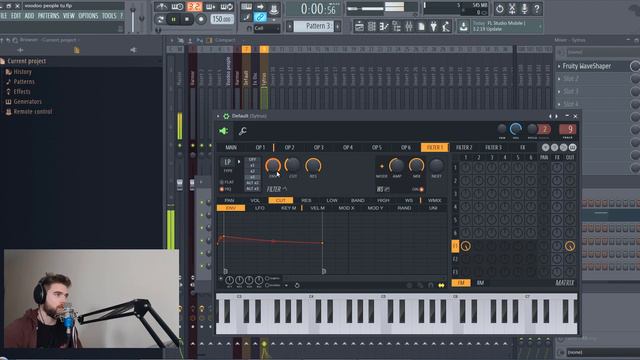Click the F1 matrix row label
The width and height of the screenshot is (640, 360).
click(x=455, y=246)
